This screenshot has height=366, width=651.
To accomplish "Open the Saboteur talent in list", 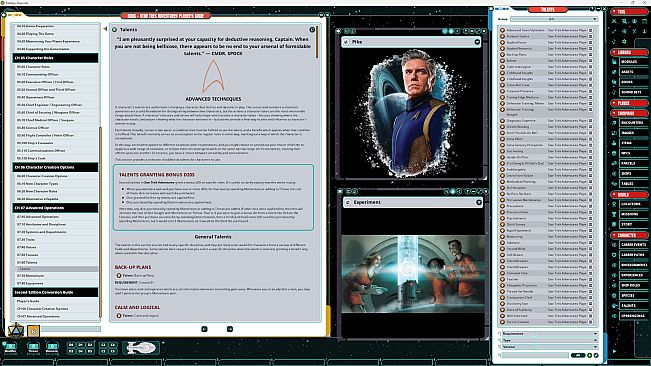I will [546, 242].
